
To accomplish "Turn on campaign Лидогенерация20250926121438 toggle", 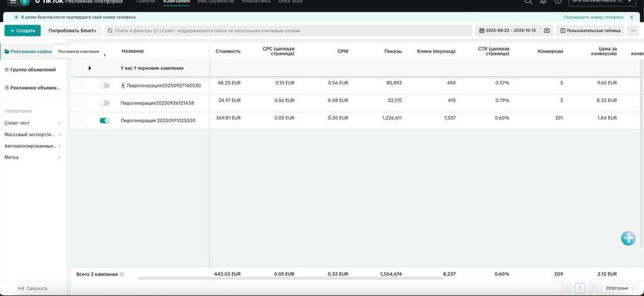I will tap(104, 103).
